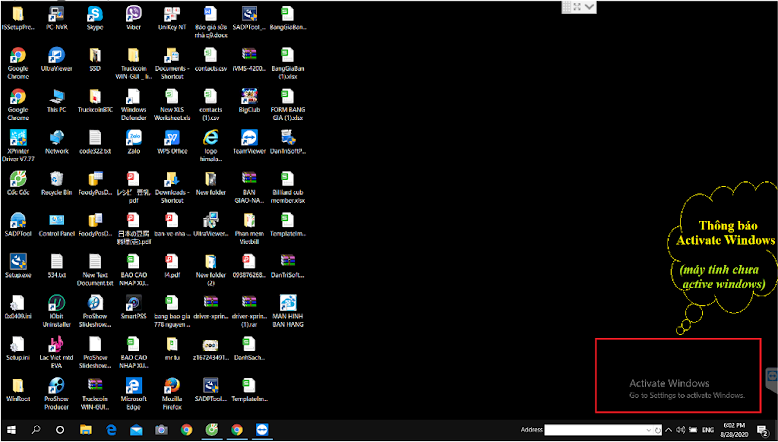778x442 pixels.
Task: Select the UniKey NT shortcut
Action: (x=172, y=18)
